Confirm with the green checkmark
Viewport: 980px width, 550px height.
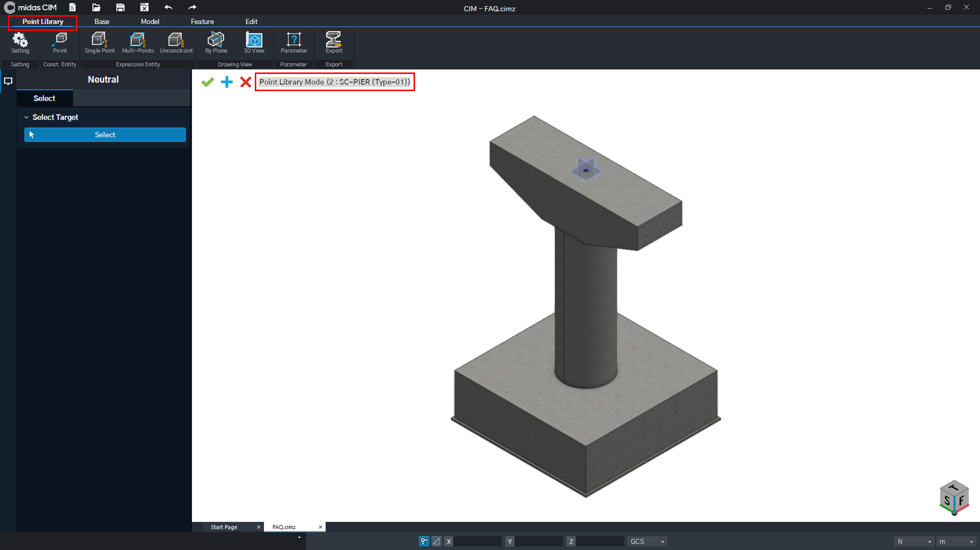pyautogui.click(x=208, y=82)
